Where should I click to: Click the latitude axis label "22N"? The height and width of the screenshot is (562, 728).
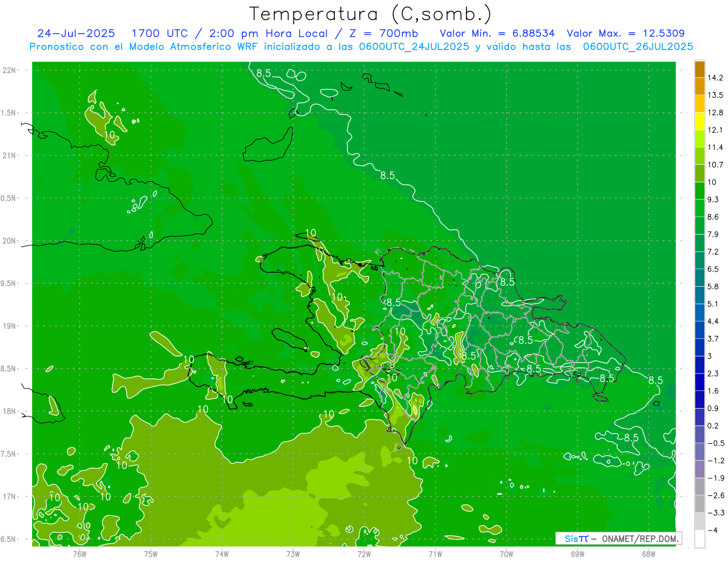[9, 70]
